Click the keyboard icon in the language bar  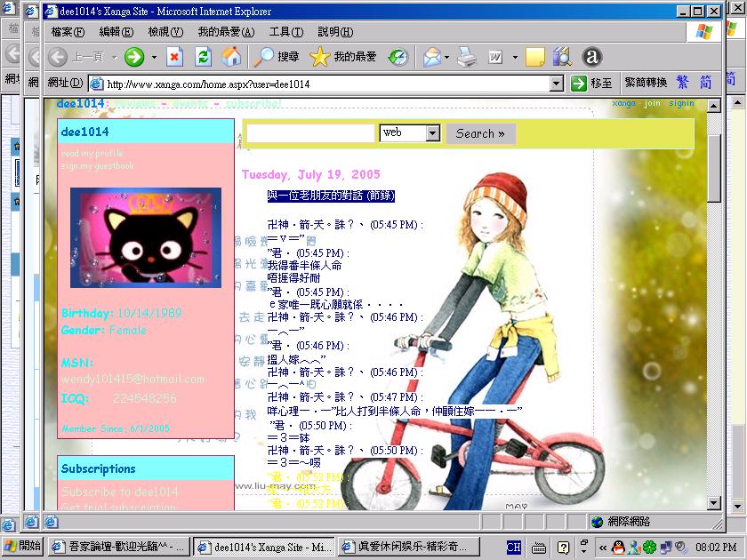click(x=539, y=548)
